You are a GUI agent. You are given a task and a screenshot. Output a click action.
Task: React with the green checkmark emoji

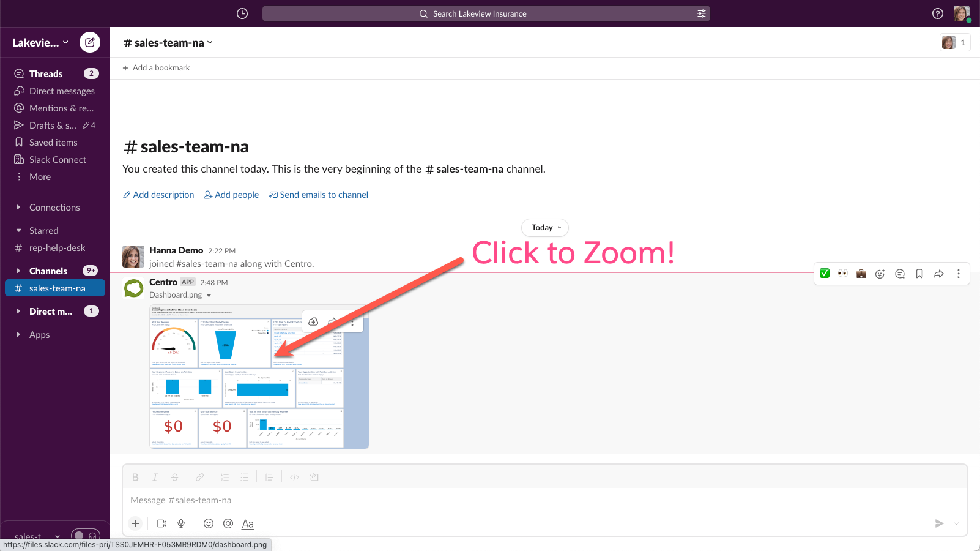tap(825, 274)
